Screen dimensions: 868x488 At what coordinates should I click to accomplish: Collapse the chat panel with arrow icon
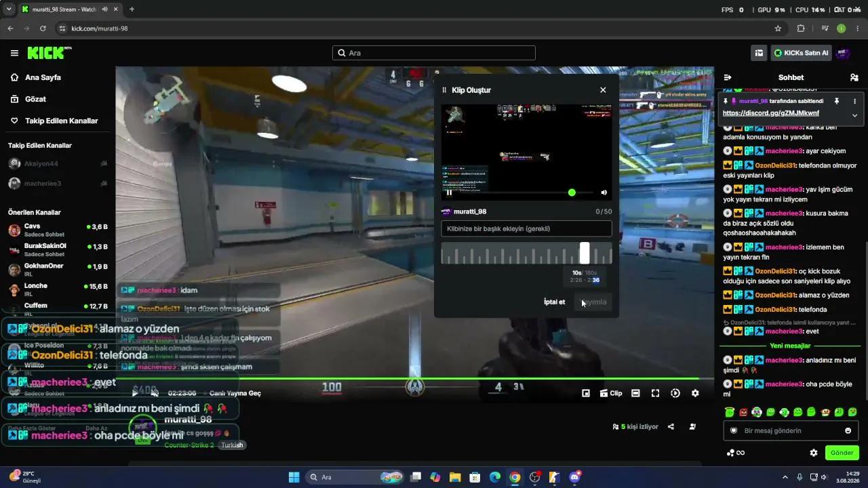(728, 77)
